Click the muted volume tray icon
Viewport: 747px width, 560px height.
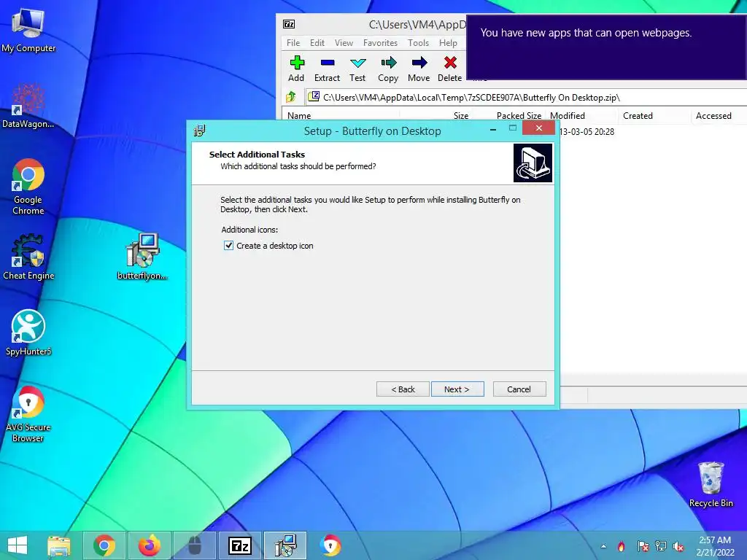click(678, 546)
